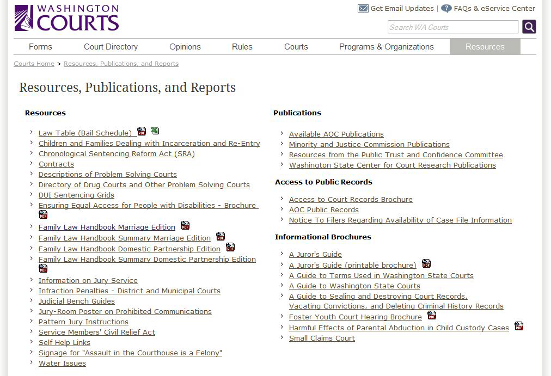Open Programs & Organizations menu
This screenshot has height=376, width=551.
point(387,47)
